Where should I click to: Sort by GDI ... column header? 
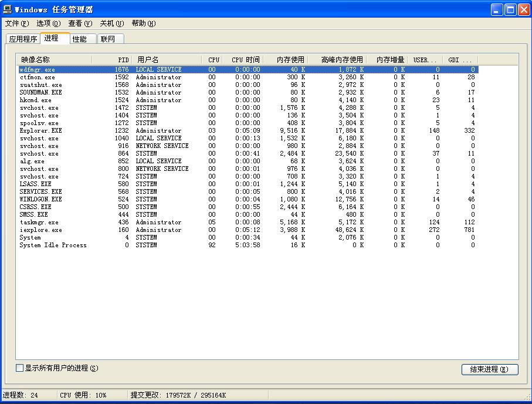460,60
